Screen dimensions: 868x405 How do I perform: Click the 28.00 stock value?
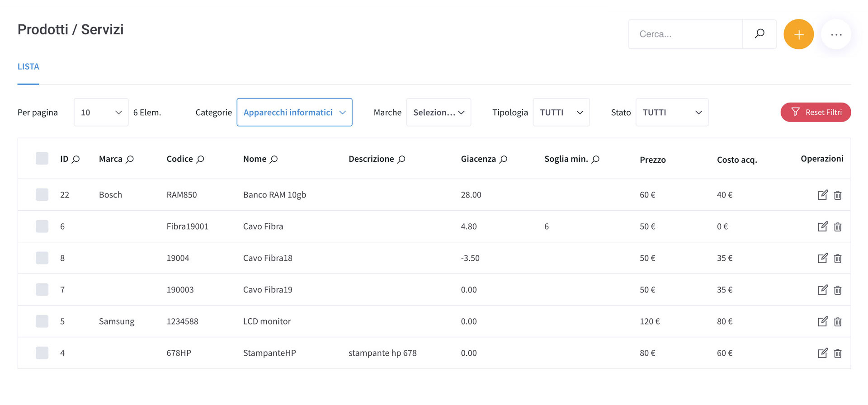tap(471, 195)
